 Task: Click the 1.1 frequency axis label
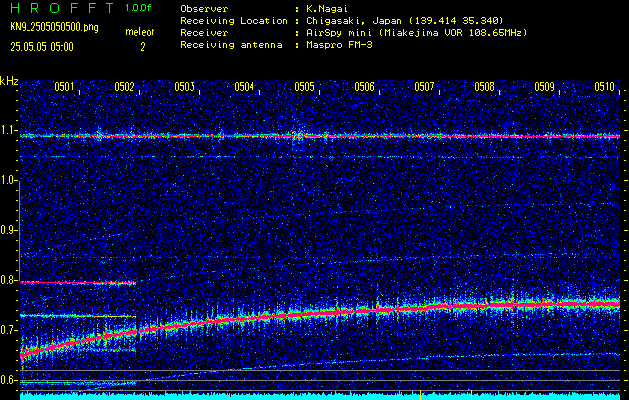click(8, 131)
